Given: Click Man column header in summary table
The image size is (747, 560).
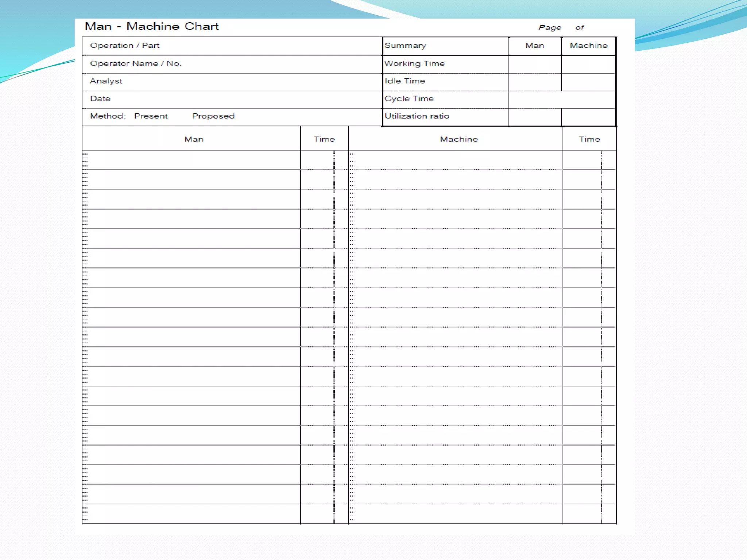Looking at the screenshot, I should click(x=534, y=46).
